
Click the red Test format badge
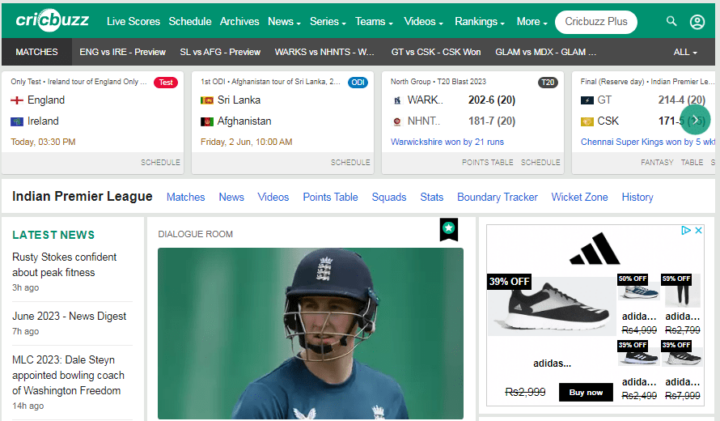pos(166,82)
